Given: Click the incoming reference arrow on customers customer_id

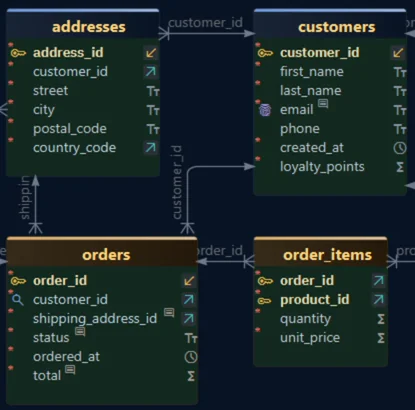Looking at the screenshot, I should pos(398,53).
